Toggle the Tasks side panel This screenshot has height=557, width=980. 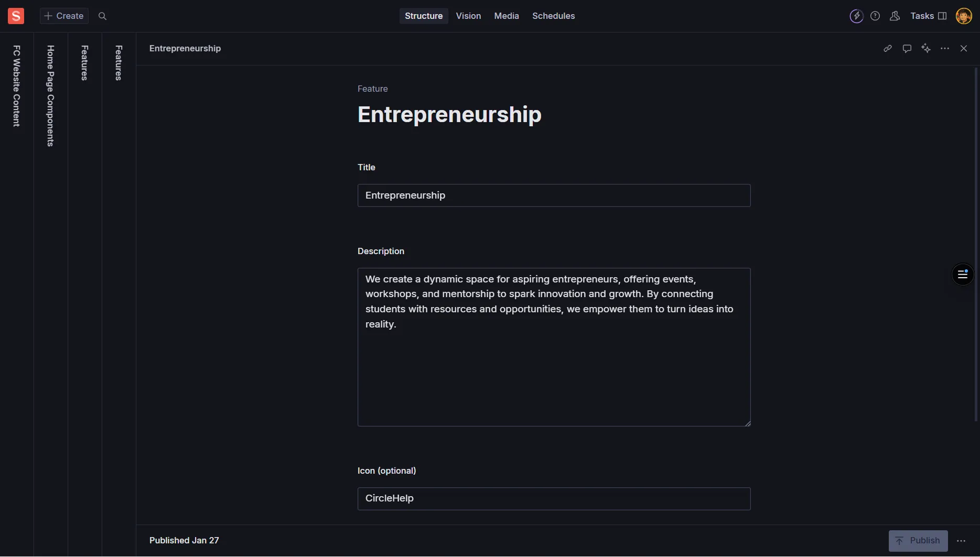coord(928,16)
